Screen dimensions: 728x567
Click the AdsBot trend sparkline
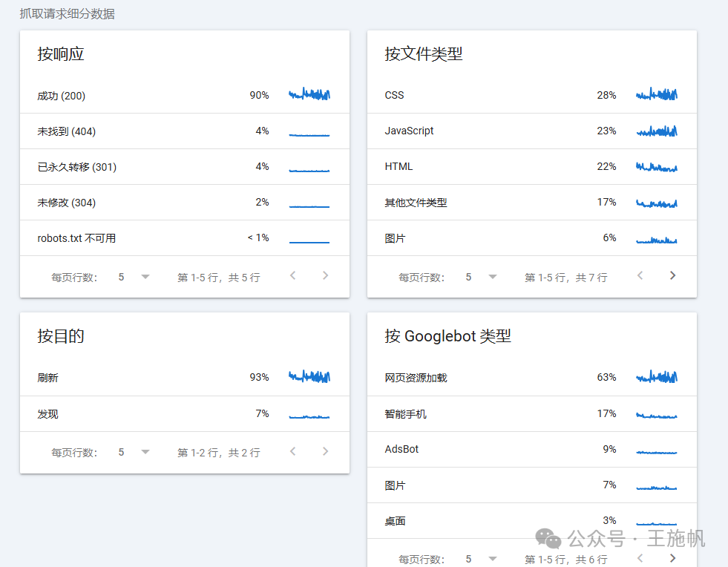656,450
